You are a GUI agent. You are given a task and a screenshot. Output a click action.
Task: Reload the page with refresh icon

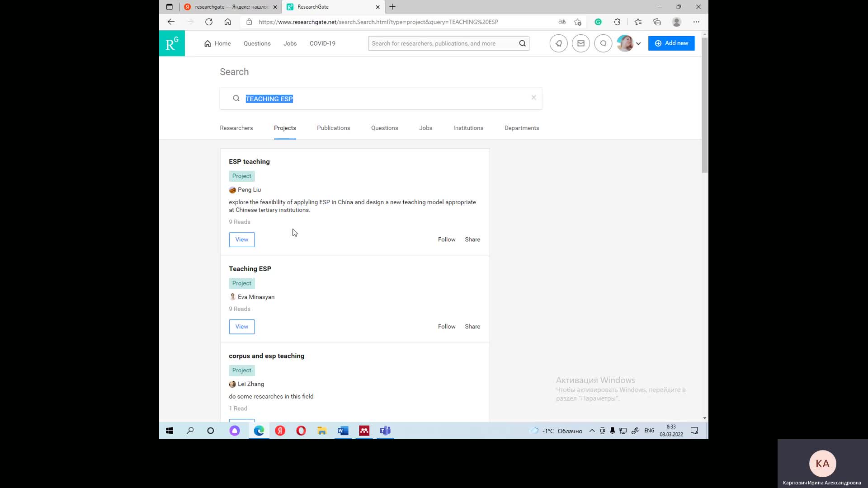[x=208, y=22]
